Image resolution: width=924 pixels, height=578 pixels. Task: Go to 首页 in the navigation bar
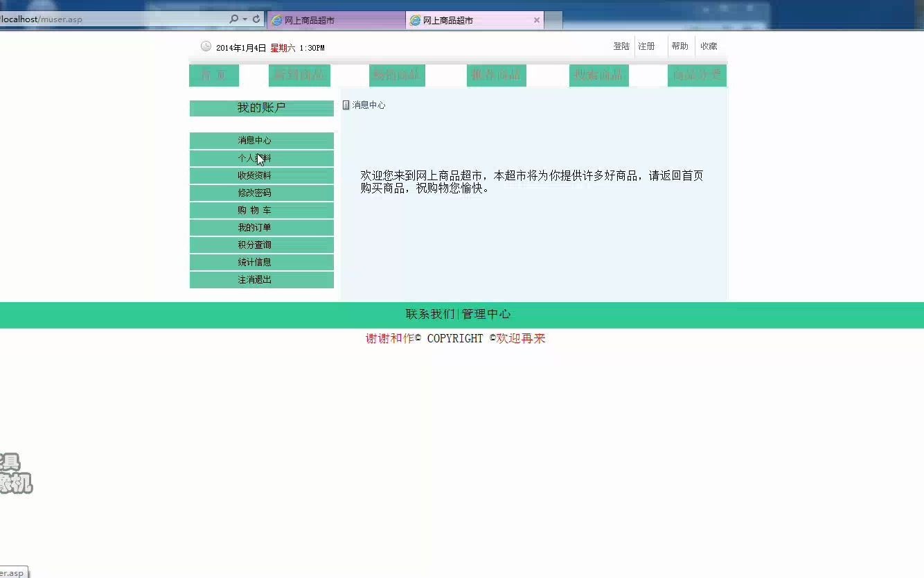coord(214,76)
